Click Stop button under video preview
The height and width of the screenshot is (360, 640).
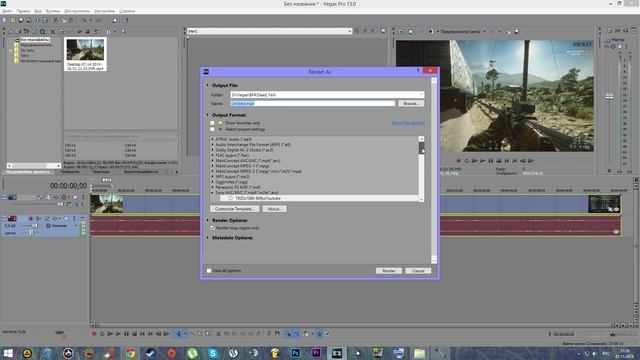click(498, 161)
